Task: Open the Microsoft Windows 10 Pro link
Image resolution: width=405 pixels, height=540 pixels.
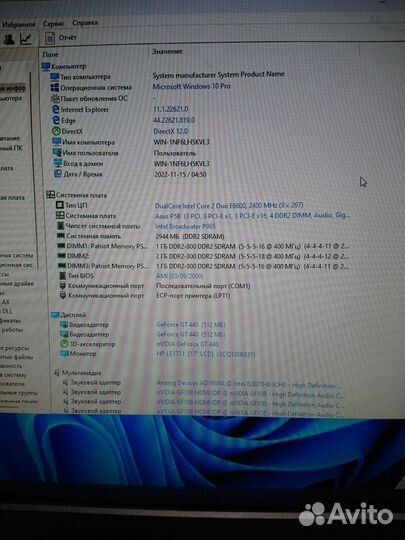Action: click(x=191, y=86)
